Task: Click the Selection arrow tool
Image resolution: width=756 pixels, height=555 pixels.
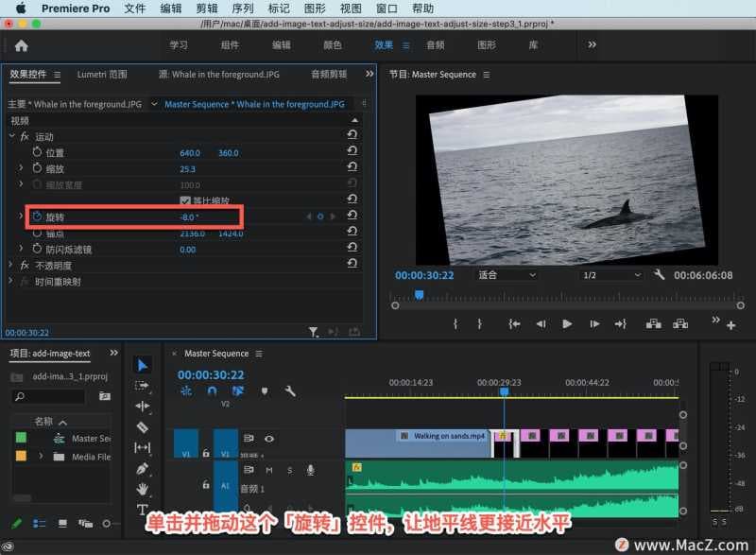Action: click(x=143, y=365)
